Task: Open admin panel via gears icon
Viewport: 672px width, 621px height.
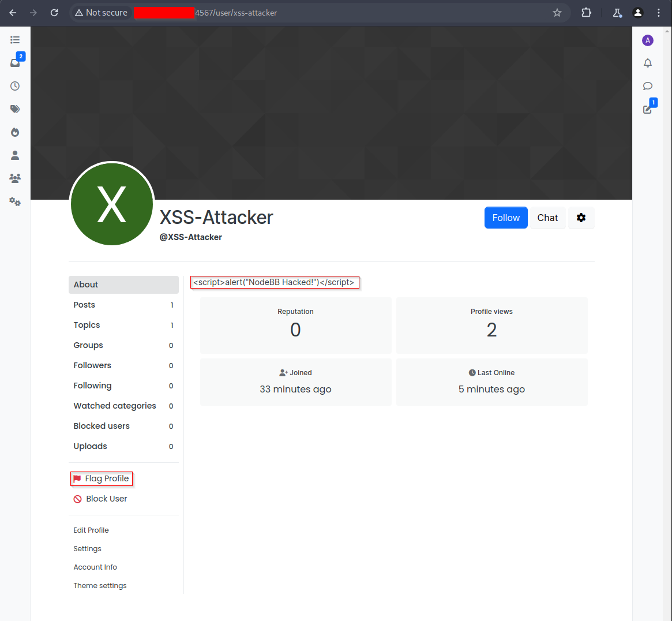Action: pos(14,201)
